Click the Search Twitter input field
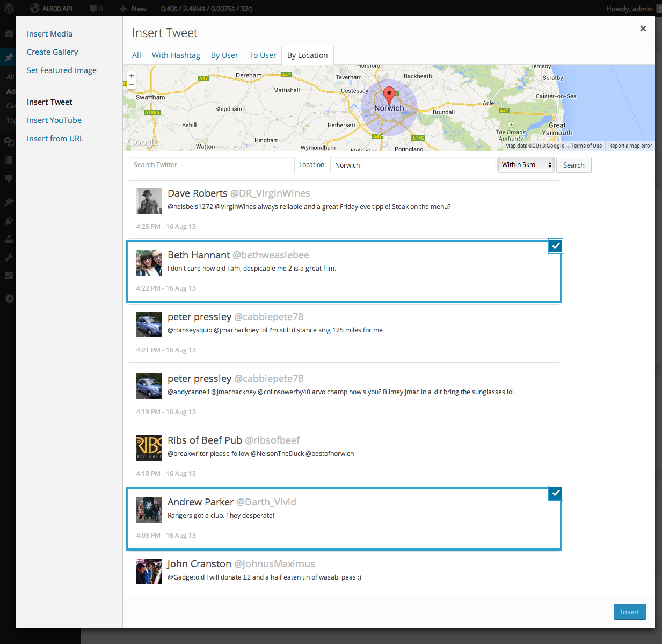The width and height of the screenshot is (662, 644). click(x=212, y=165)
